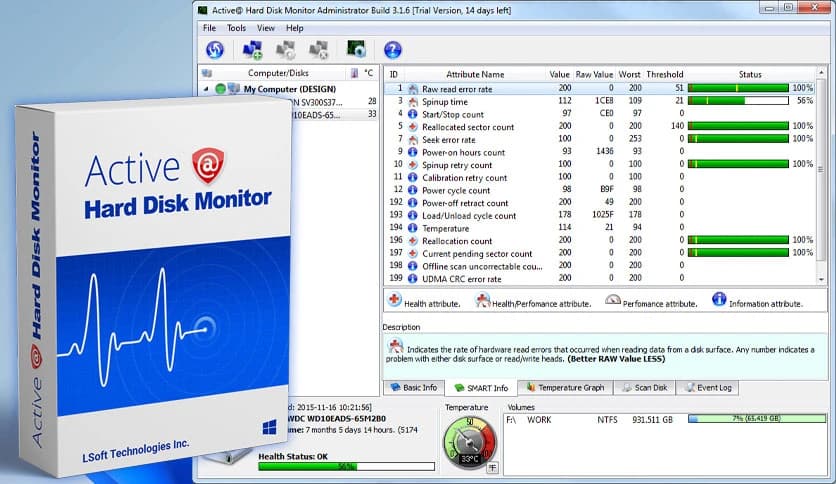Click the attribute list scrollbar down arrow

(x=821, y=279)
